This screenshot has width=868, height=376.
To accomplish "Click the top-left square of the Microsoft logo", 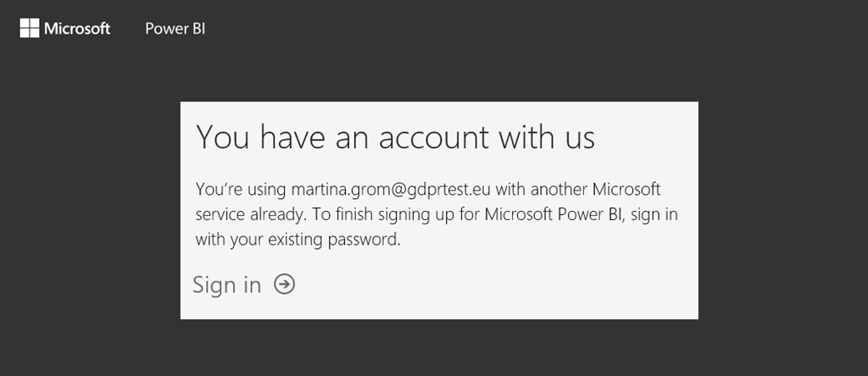I will (x=25, y=24).
